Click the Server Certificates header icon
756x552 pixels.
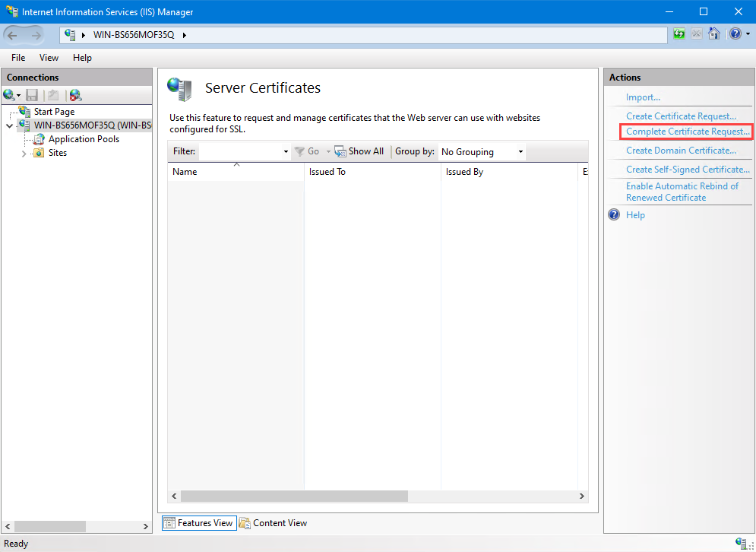tap(180, 89)
